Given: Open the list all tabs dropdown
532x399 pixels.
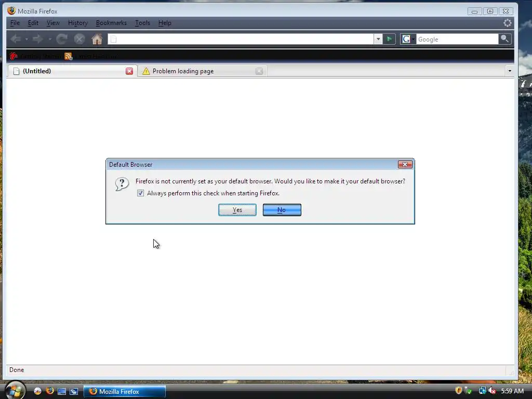Looking at the screenshot, I should (x=510, y=71).
